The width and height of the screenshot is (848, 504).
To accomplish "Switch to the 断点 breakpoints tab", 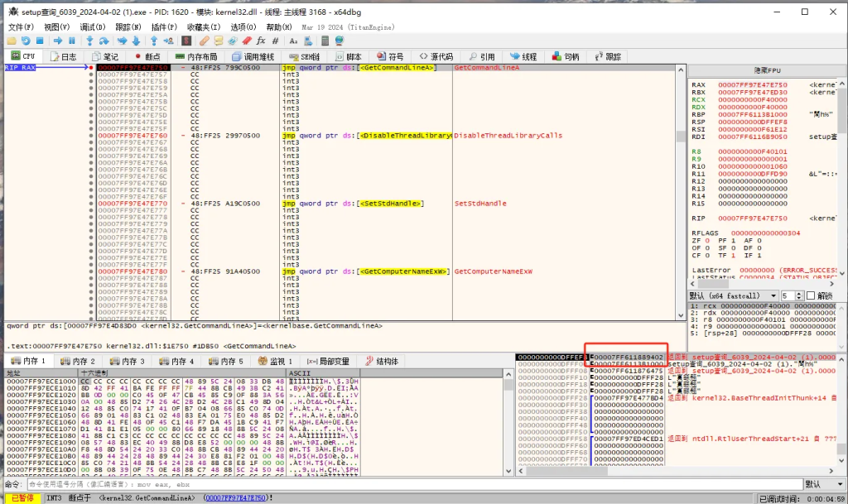I will click(148, 56).
